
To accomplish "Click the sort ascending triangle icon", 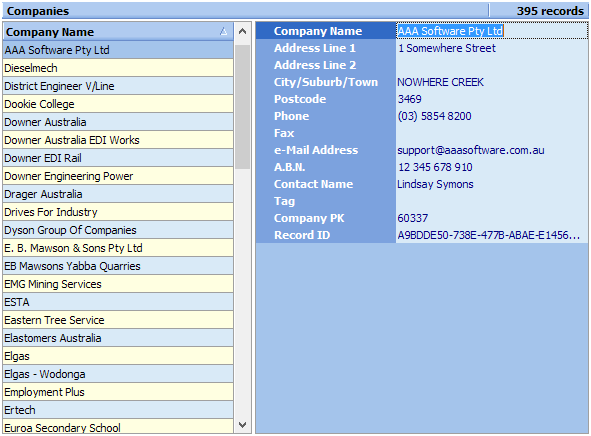I will click(x=224, y=31).
